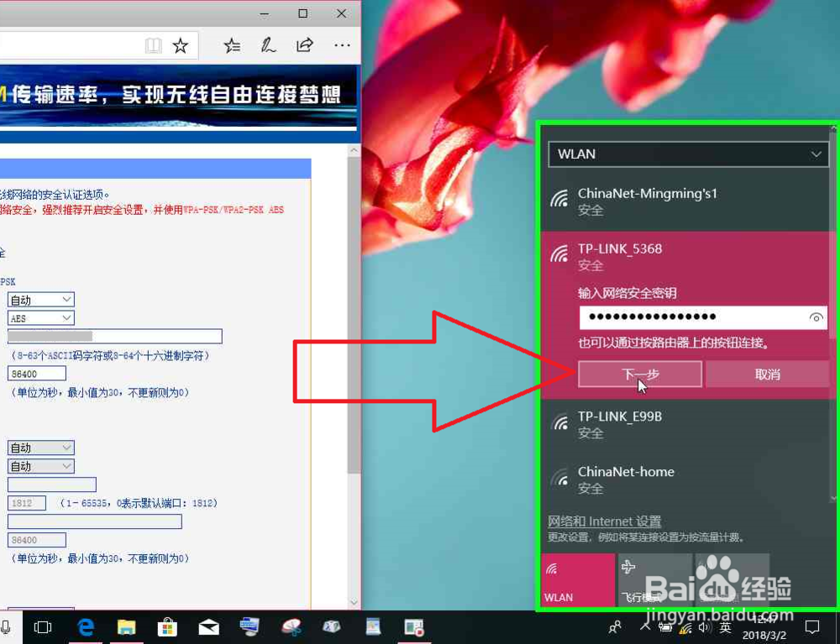Toggle the WLAN quick action tile off

click(x=579, y=579)
